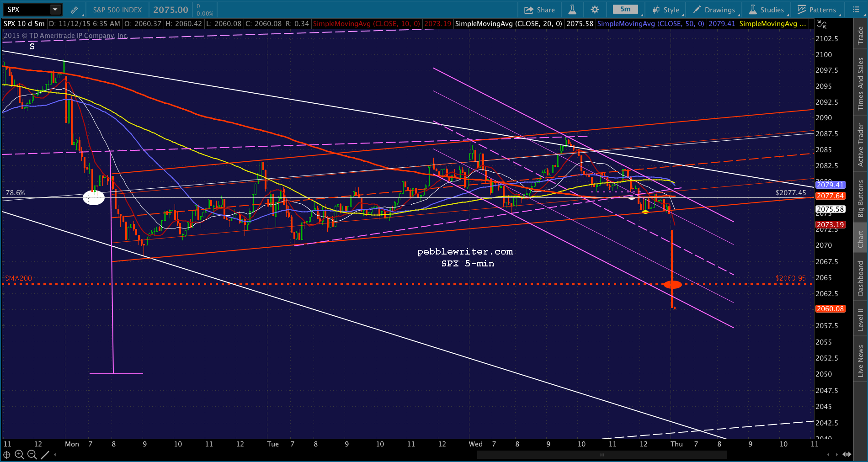The height and width of the screenshot is (462, 868).
Task: Open the Live News sidebar tab
Action: 861,361
